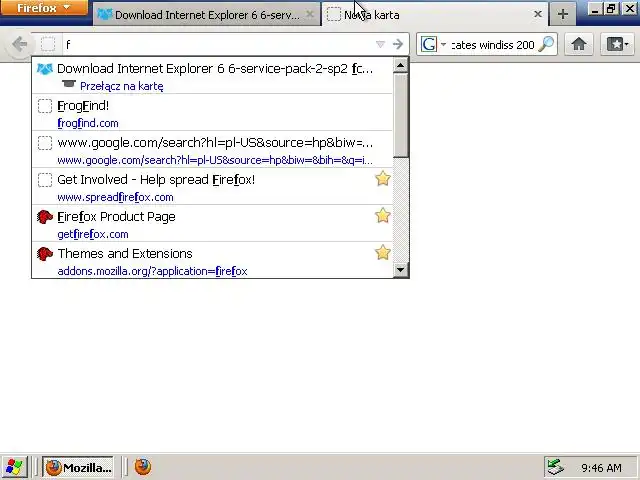Click the star on Get Involved row
This screenshot has height=480, width=640.
(x=382, y=179)
